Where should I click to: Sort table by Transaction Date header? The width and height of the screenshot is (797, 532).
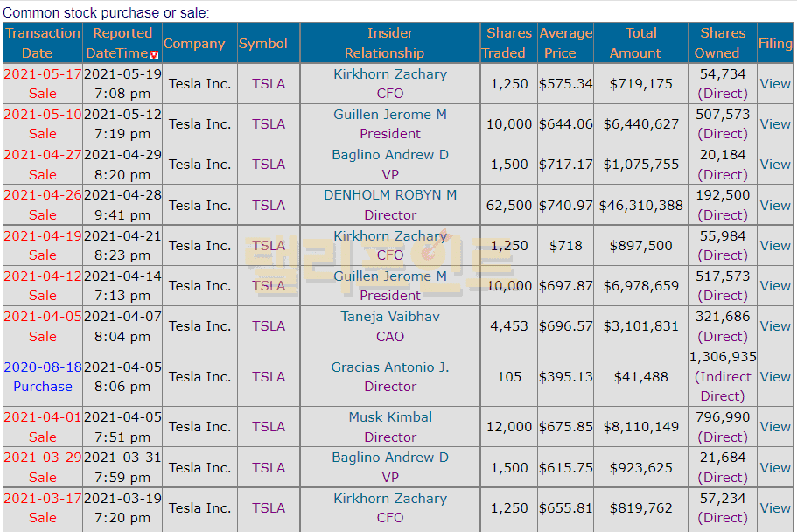[42, 43]
